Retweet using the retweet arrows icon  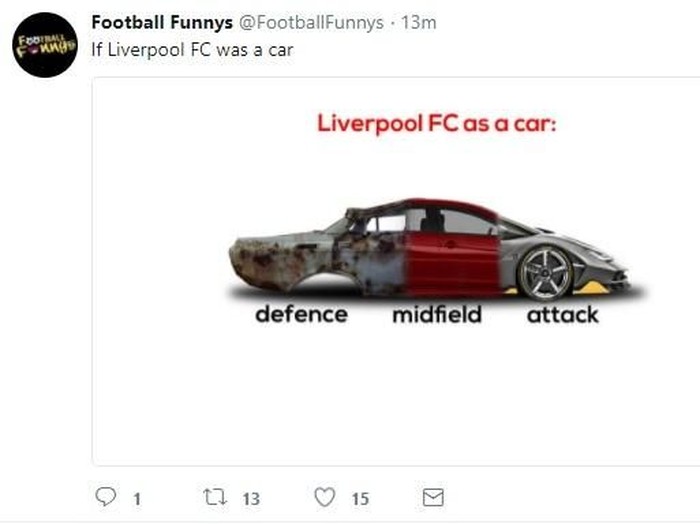215,497
